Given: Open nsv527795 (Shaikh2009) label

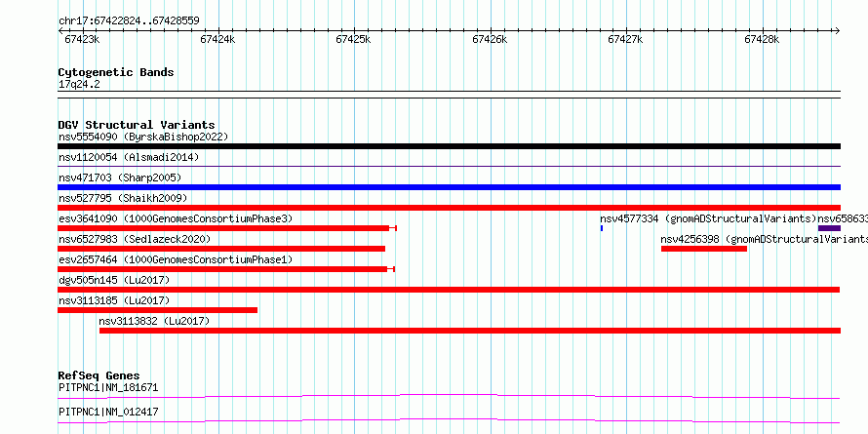Looking at the screenshot, I should pos(123,198).
